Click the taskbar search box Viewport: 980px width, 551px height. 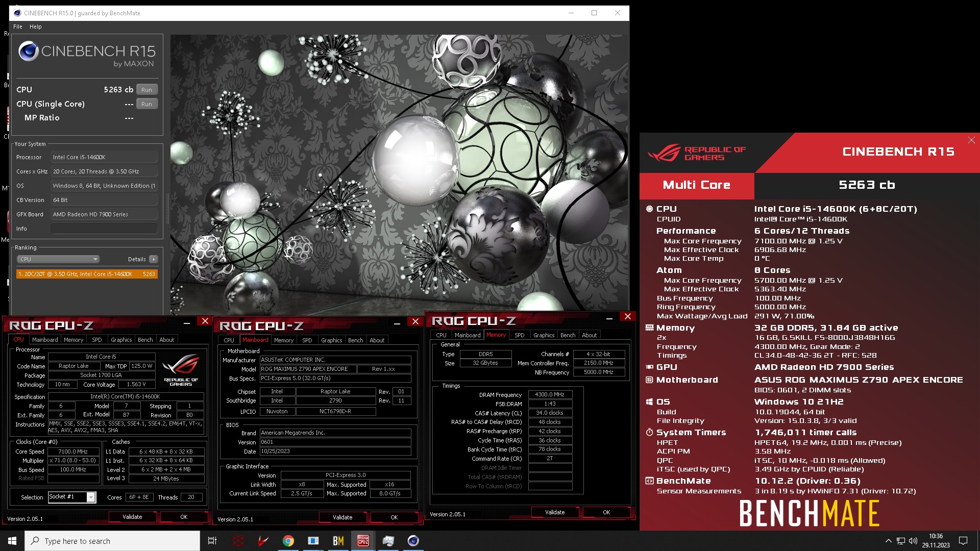tap(112, 541)
